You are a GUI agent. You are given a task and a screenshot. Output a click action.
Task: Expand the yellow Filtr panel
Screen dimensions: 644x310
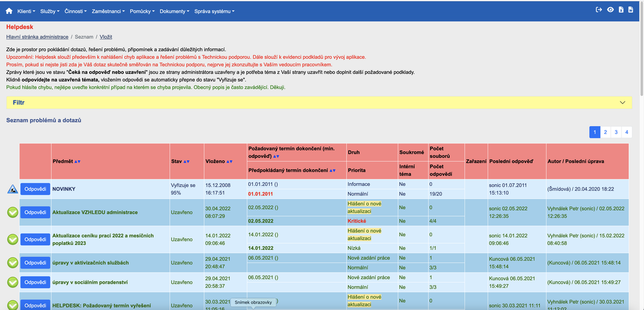tap(622, 102)
